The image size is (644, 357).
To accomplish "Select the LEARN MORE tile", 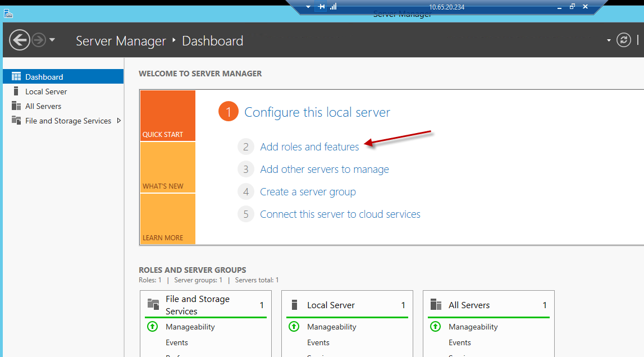I will 167,219.
